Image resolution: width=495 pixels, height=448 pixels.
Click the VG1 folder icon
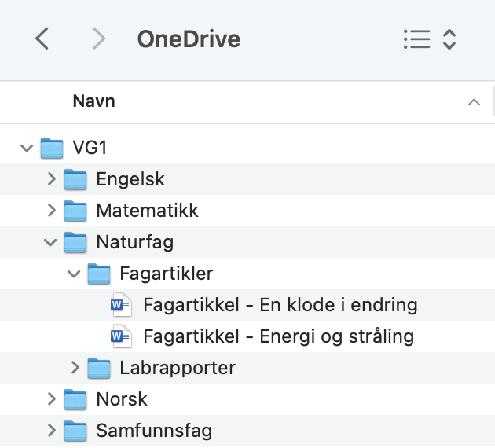pyautogui.click(x=52, y=148)
